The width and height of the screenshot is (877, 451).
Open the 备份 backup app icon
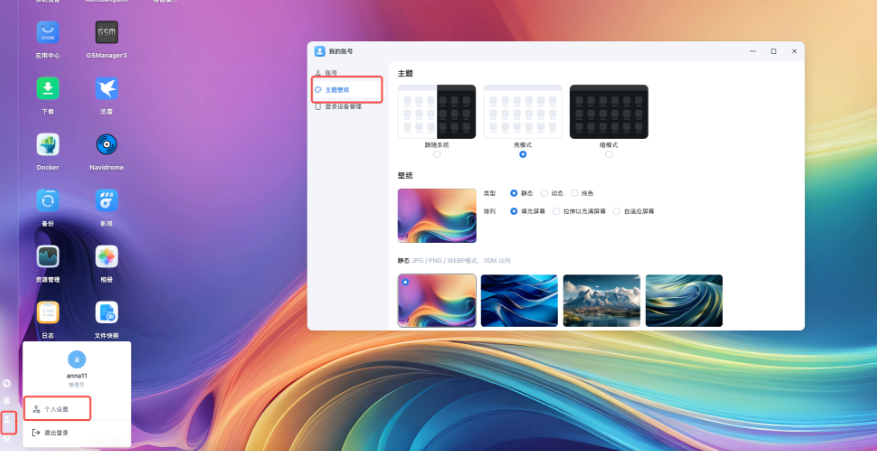(48, 200)
